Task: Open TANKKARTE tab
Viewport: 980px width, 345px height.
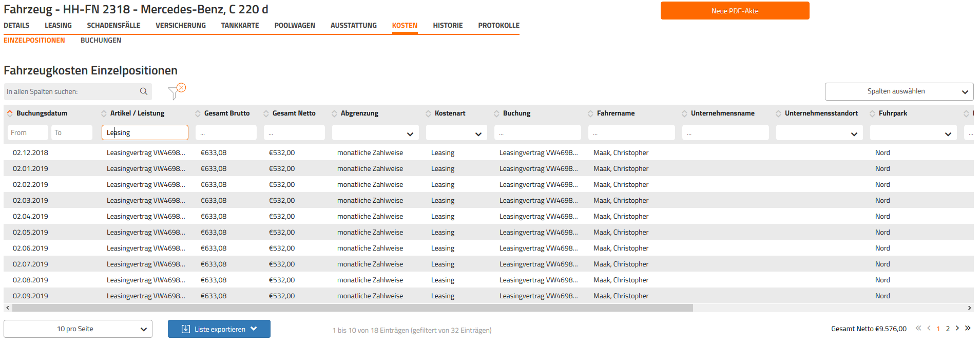Action: click(240, 25)
